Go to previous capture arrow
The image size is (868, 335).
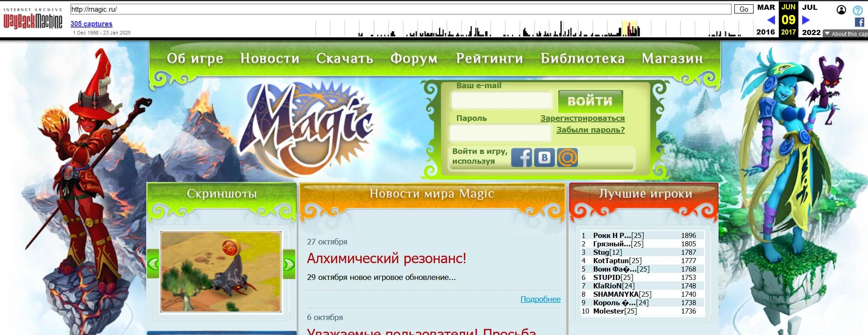point(771,20)
